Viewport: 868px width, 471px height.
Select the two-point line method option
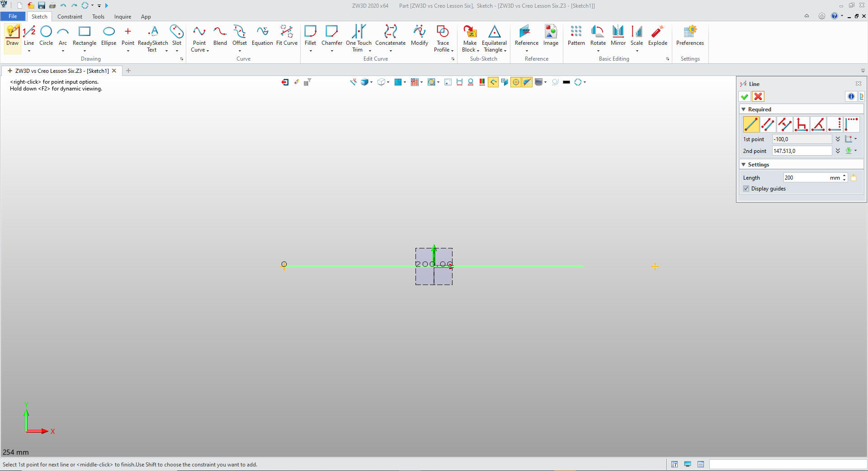pyautogui.click(x=751, y=124)
